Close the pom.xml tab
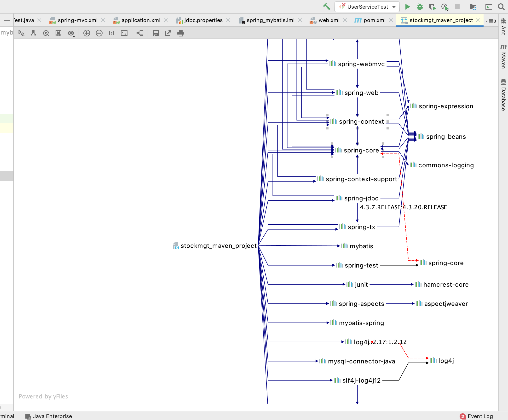 click(x=391, y=20)
